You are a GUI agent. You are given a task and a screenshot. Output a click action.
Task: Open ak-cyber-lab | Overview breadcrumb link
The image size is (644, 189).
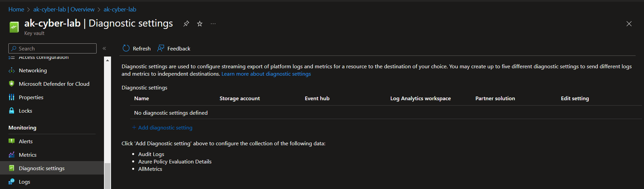(64, 9)
